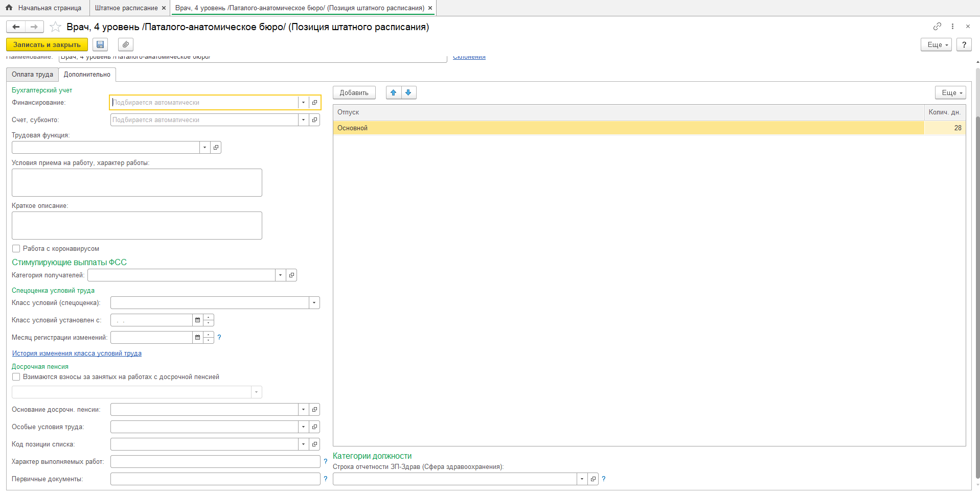Tick Взимаются взносы за досрочную пенсию checkbox
980x495 pixels.
[16, 377]
